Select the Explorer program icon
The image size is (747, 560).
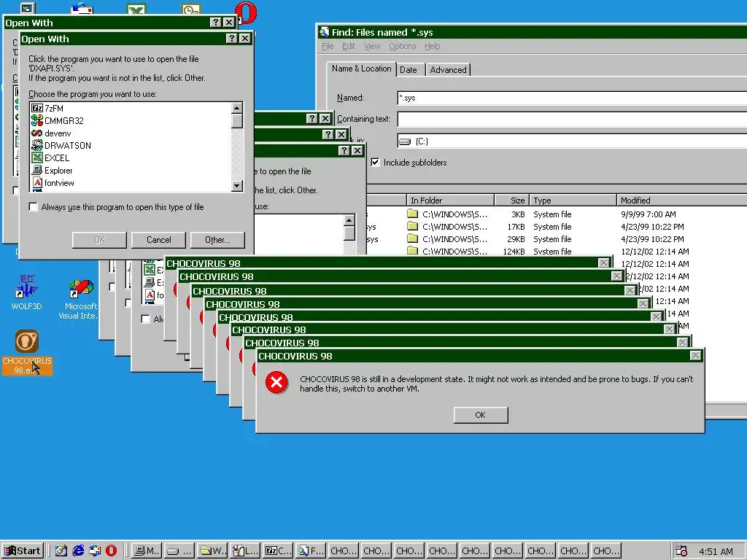(x=36, y=170)
